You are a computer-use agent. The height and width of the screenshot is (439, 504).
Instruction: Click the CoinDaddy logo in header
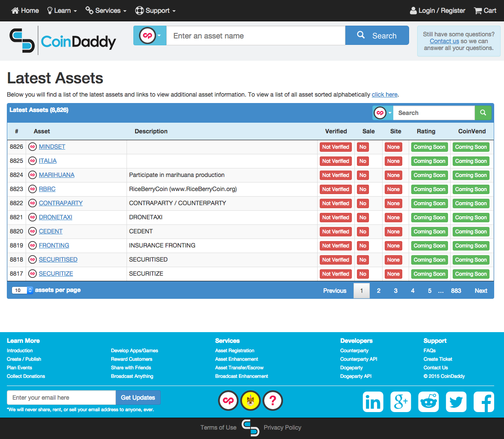[x=62, y=41]
